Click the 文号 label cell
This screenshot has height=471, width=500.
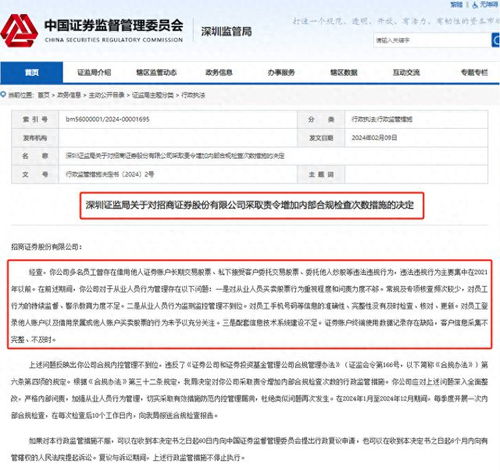tap(35, 174)
